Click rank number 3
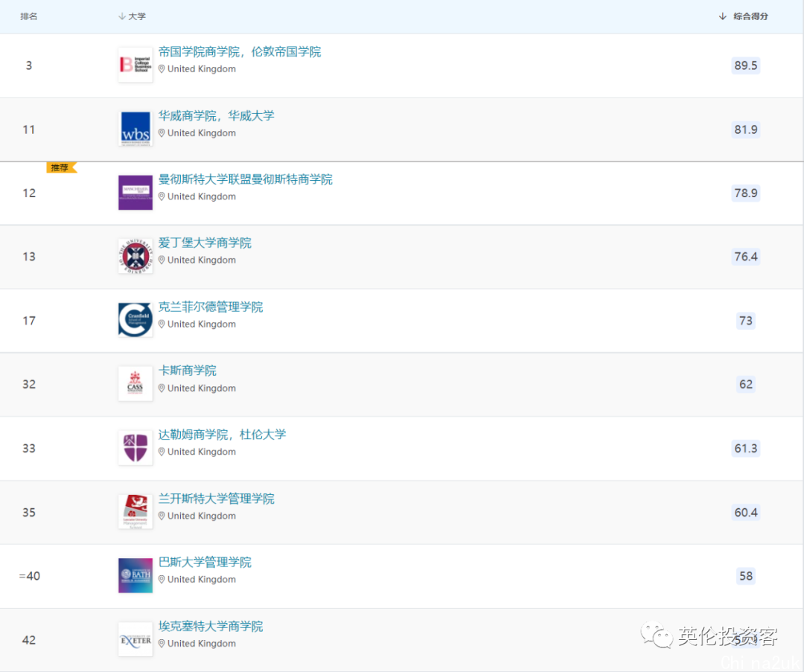Screen dimensions: 804x672 29,65
